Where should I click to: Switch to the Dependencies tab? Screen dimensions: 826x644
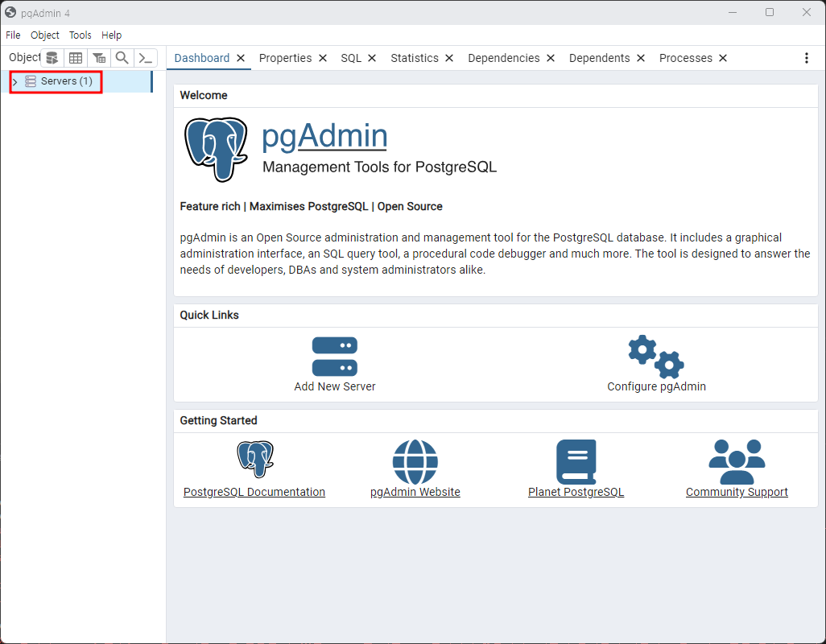(504, 58)
